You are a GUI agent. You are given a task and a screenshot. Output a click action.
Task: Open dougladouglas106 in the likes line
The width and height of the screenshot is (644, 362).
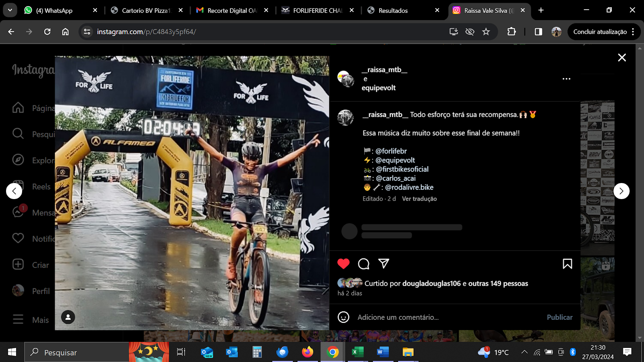[431, 284]
